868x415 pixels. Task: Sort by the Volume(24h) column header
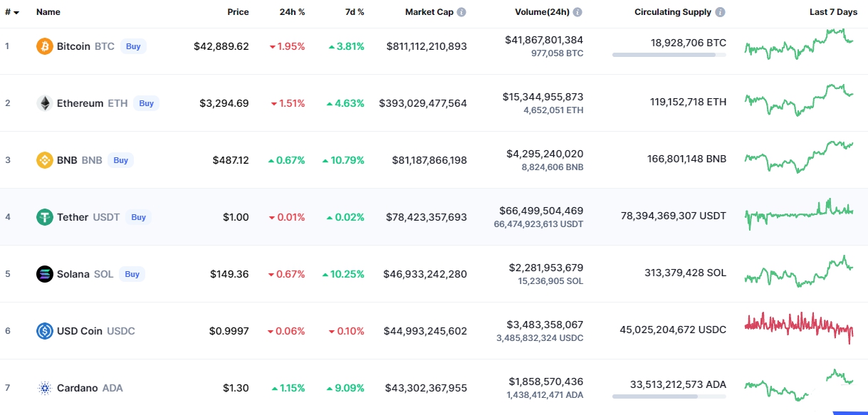coord(542,12)
